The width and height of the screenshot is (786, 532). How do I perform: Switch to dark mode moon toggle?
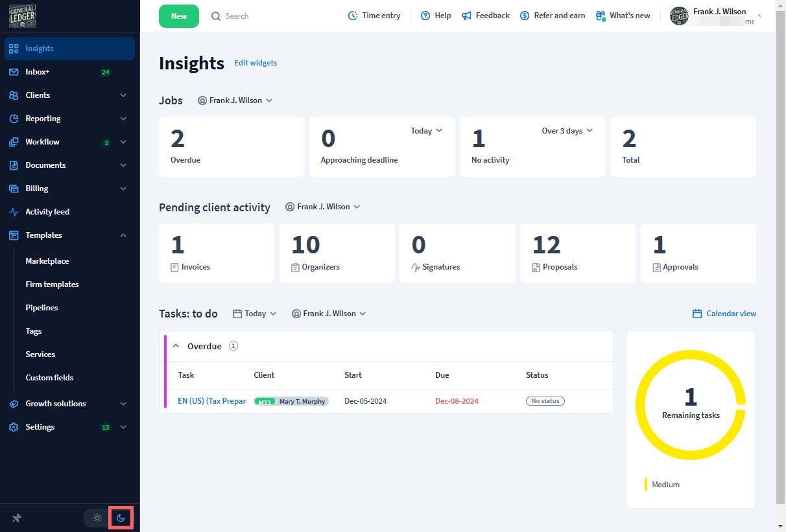(x=121, y=518)
